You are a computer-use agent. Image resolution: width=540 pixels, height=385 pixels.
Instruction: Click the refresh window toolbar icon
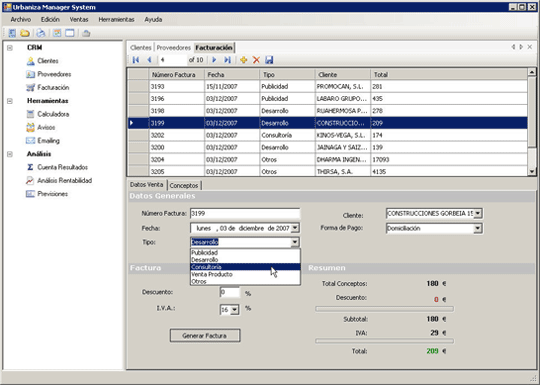(x=57, y=33)
